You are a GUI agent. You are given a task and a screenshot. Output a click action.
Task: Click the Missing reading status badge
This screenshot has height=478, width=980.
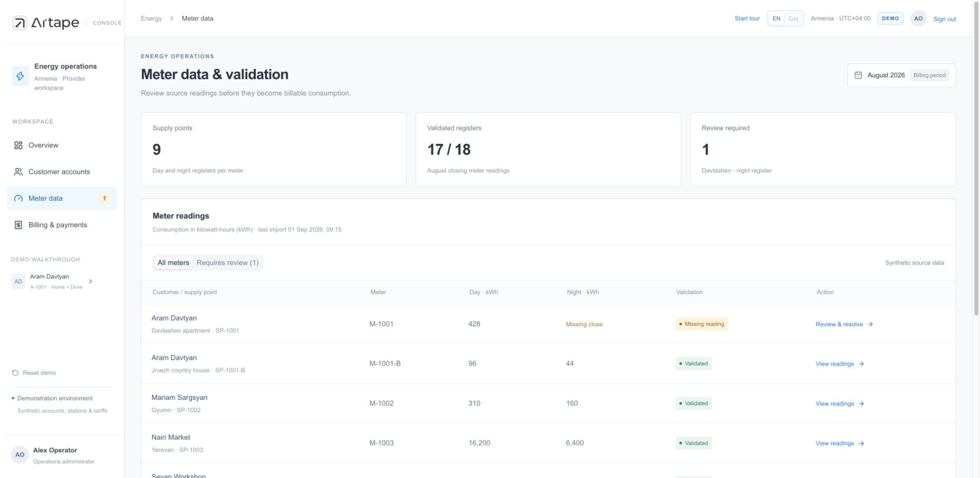pyautogui.click(x=702, y=324)
